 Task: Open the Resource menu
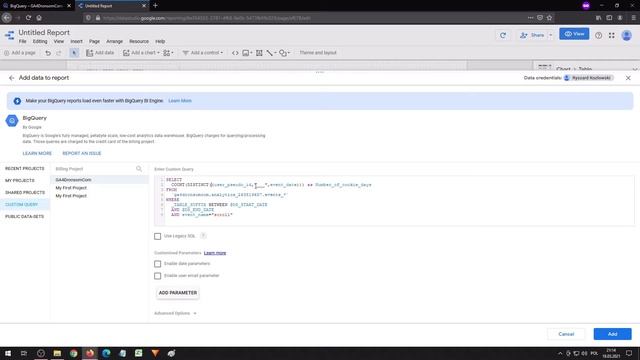(139, 42)
